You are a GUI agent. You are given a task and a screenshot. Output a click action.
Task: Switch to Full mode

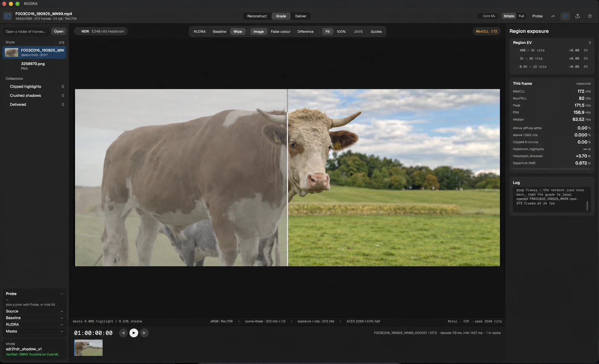(521, 16)
